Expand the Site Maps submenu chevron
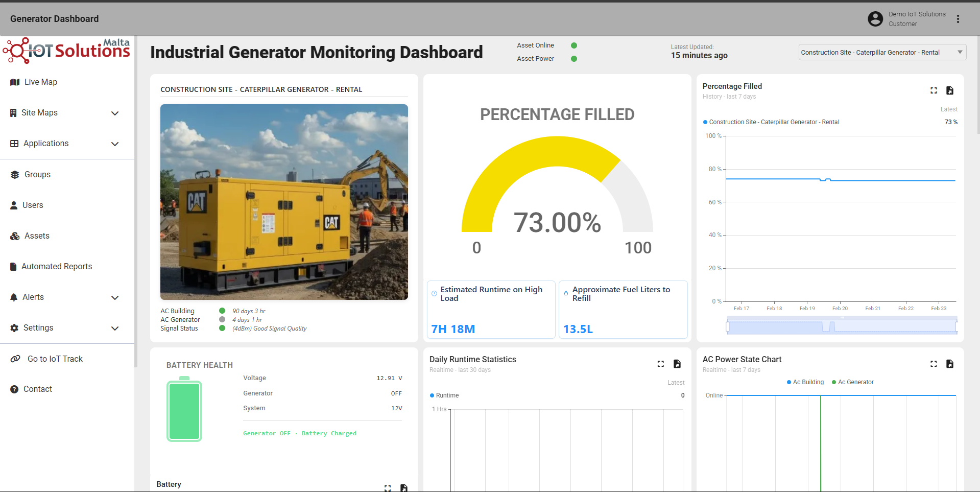 click(115, 113)
